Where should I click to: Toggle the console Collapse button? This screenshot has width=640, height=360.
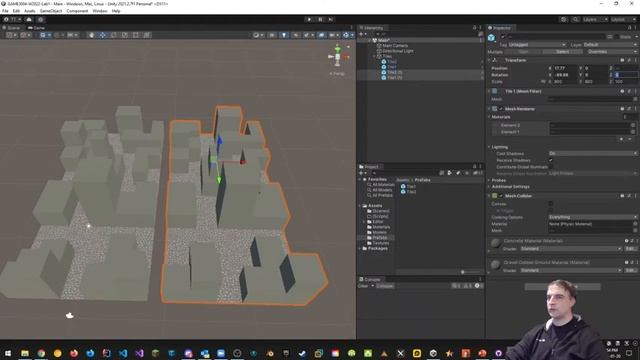(x=384, y=286)
